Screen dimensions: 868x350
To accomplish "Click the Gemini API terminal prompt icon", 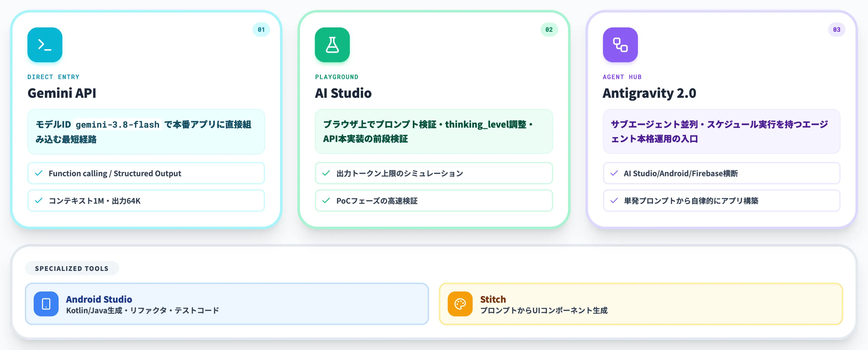I will [45, 45].
